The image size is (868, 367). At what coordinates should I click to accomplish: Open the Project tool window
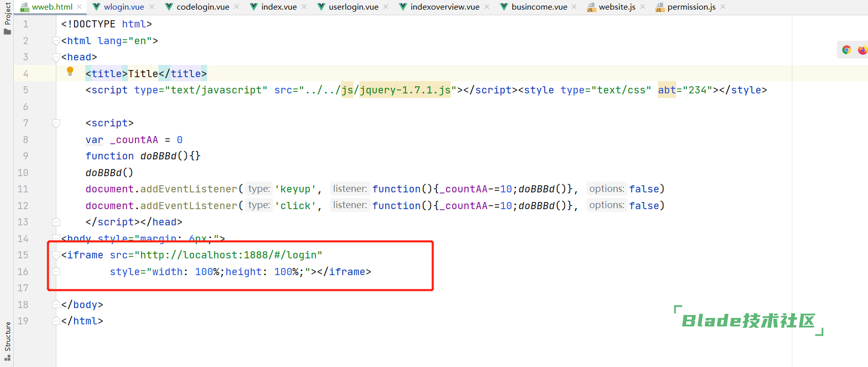[7, 18]
